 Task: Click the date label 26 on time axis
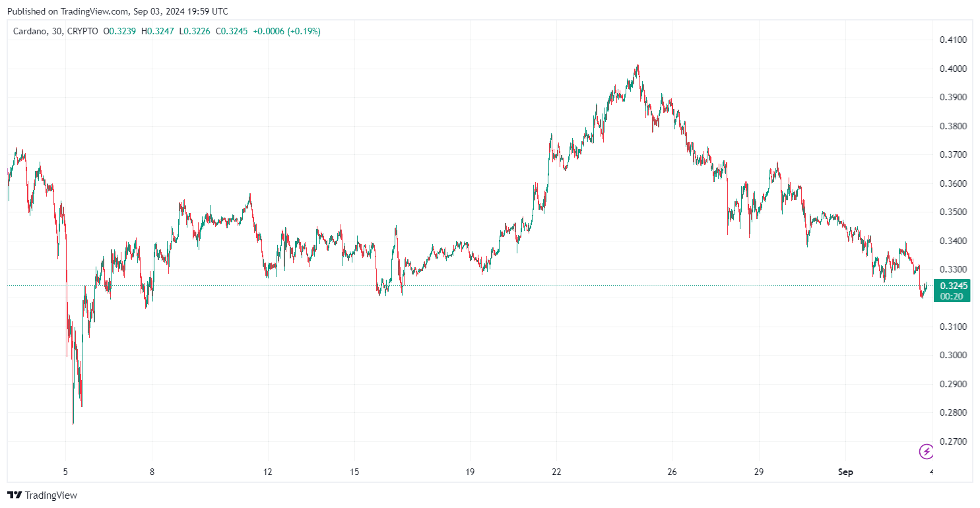672,472
